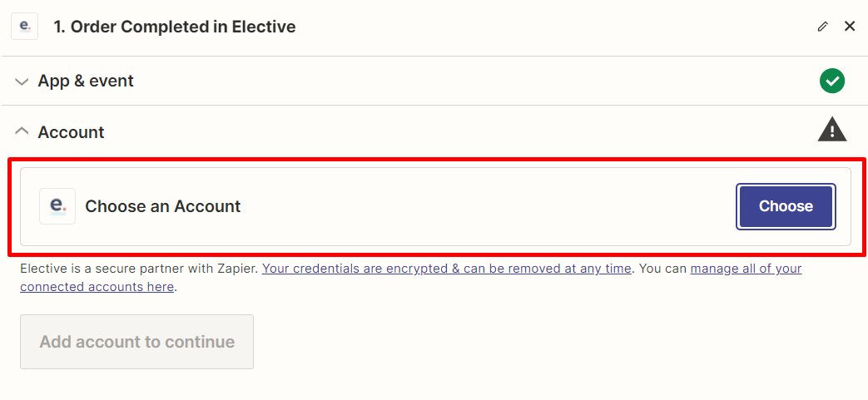
Task: Open manage all of your link
Action: pyautogui.click(x=746, y=269)
